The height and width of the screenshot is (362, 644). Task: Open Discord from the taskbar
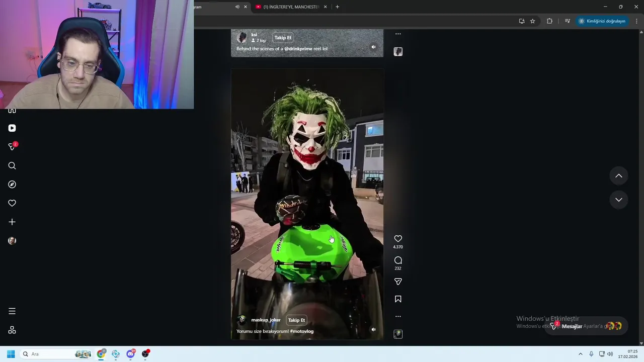(x=131, y=354)
